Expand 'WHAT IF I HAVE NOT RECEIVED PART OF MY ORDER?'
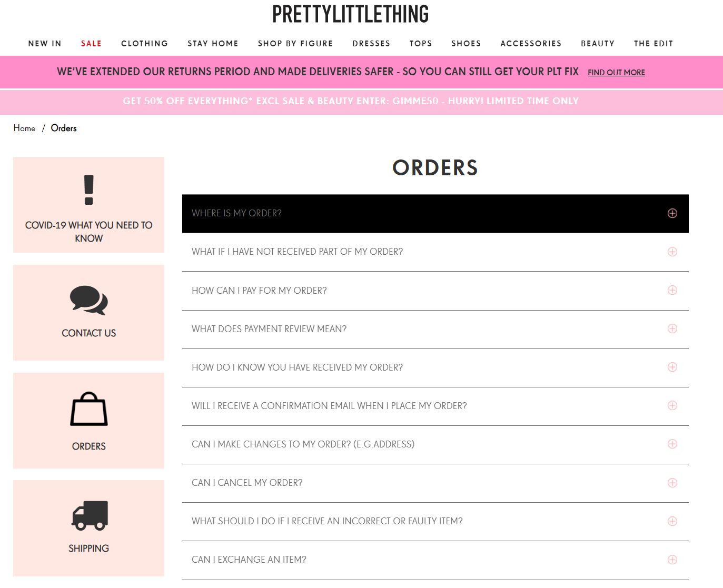Viewport: 723px width, 588px height. pos(672,252)
